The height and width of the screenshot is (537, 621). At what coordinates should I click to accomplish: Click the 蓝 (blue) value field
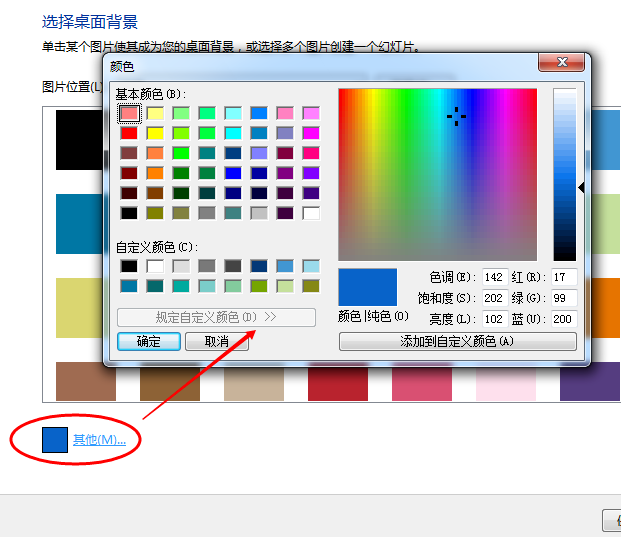pos(563,319)
